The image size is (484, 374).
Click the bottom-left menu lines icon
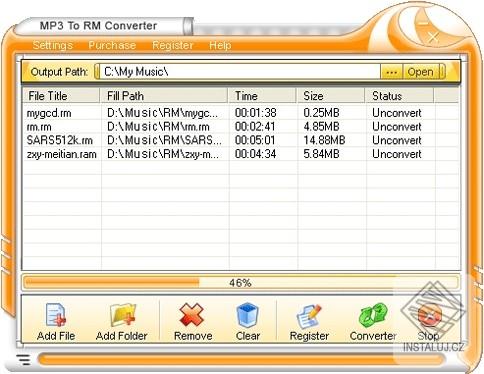[23, 360]
